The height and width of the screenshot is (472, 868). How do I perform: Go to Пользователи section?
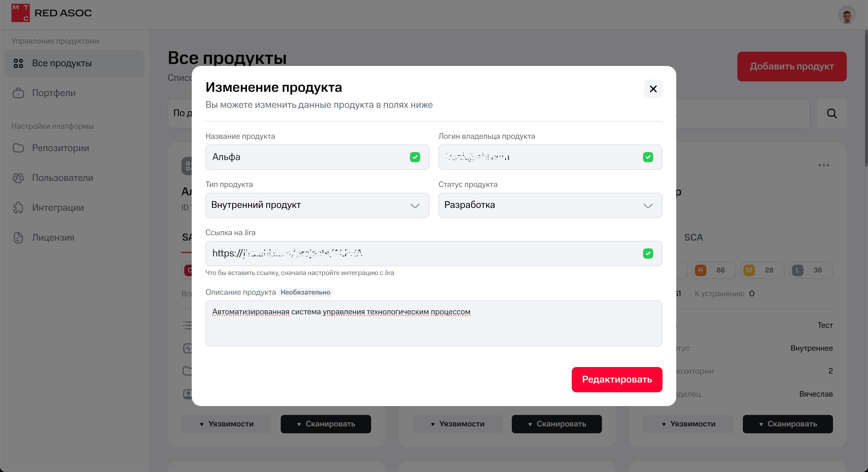tap(62, 178)
